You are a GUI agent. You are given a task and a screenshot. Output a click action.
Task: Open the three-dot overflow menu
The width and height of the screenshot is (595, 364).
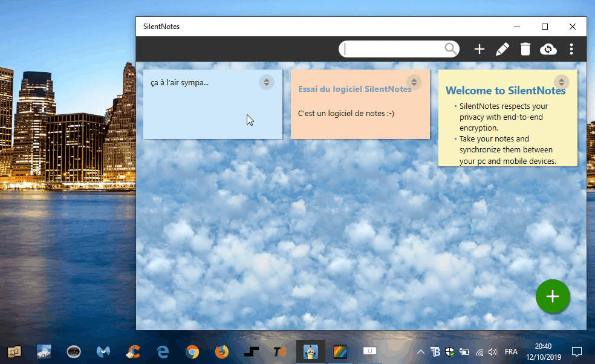click(571, 49)
